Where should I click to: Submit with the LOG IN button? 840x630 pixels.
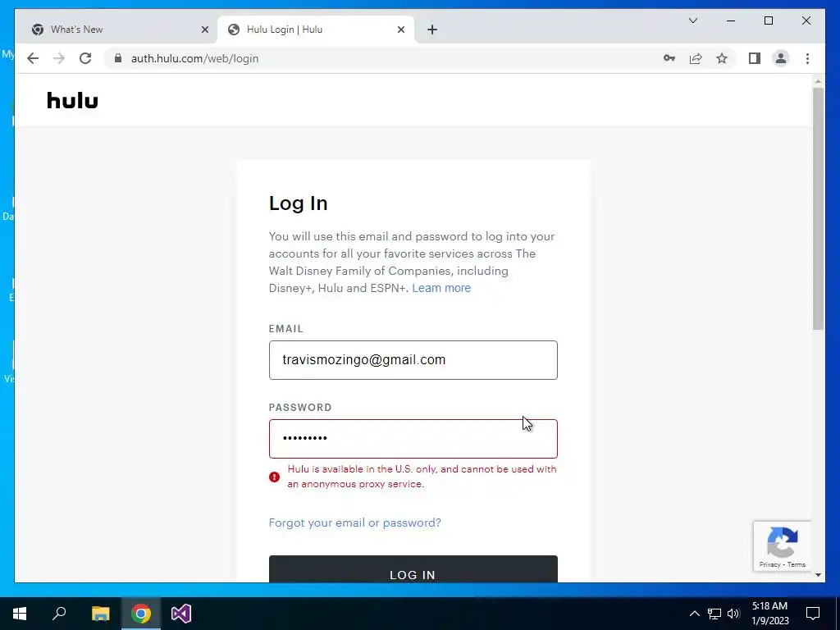point(413,569)
